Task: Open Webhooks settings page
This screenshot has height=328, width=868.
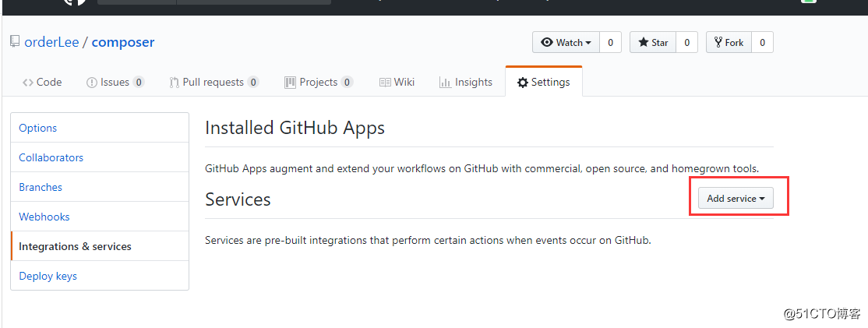Action: [x=100, y=217]
